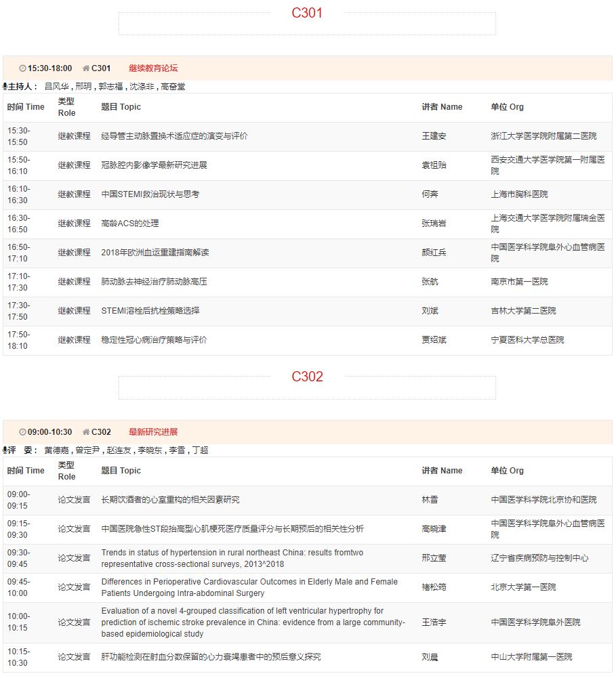The image size is (616, 678).
Task: Click topic Differences in Perioperative Cardiovascular Outcomes
Action: point(249,587)
